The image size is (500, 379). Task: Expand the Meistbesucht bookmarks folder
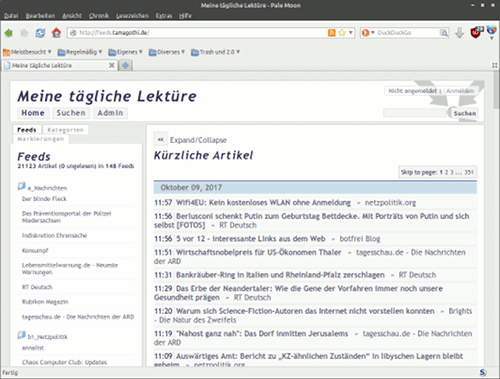pyautogui.click(x=27, y=52)
